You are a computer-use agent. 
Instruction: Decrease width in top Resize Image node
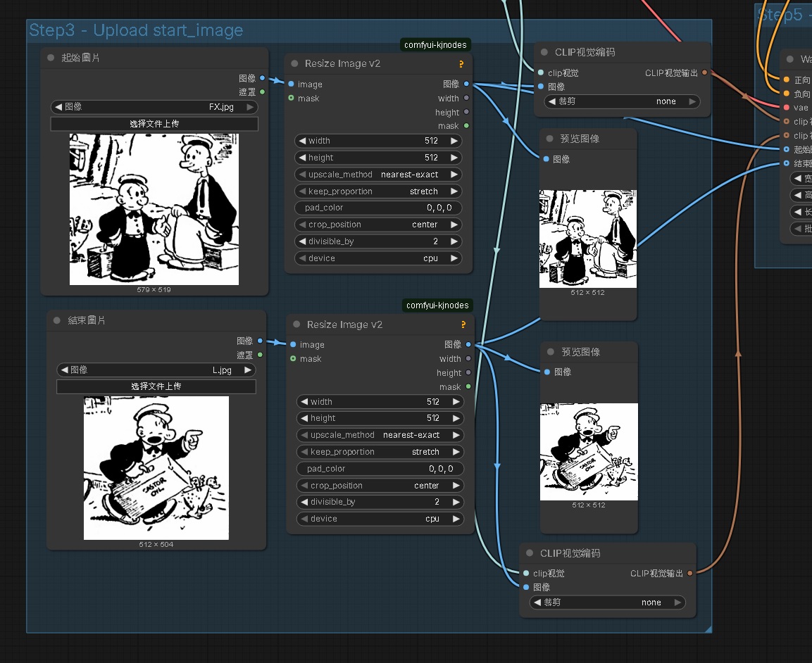[302, 141]
